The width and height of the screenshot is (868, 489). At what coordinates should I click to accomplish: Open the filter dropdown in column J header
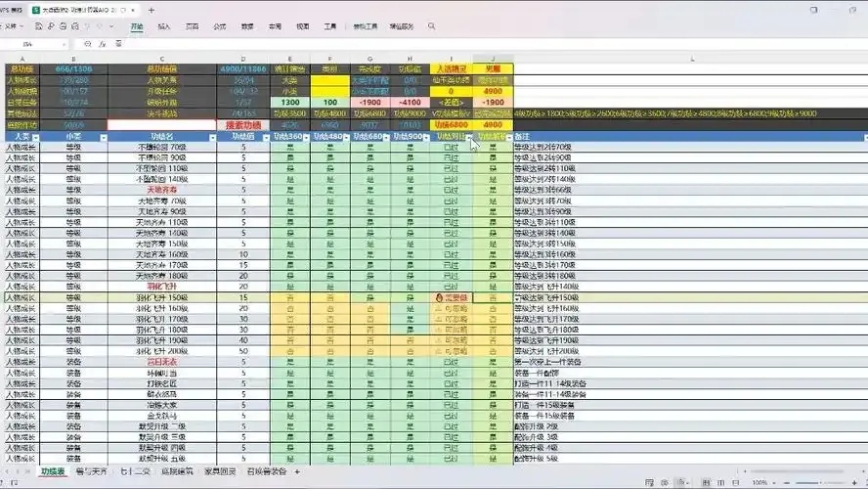pyautogui.click(x=509, y=137)
